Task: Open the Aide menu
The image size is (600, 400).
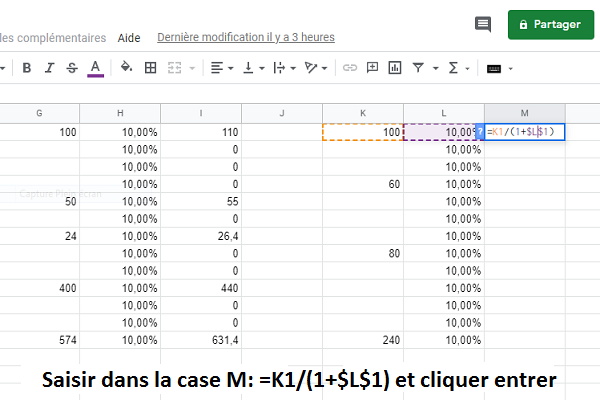Action: [129, 37]
